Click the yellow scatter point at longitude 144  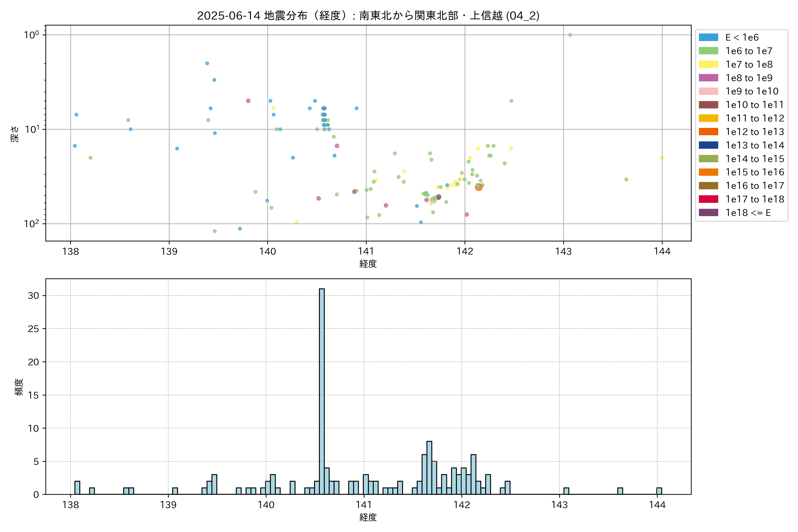click(x=661, y=158)
